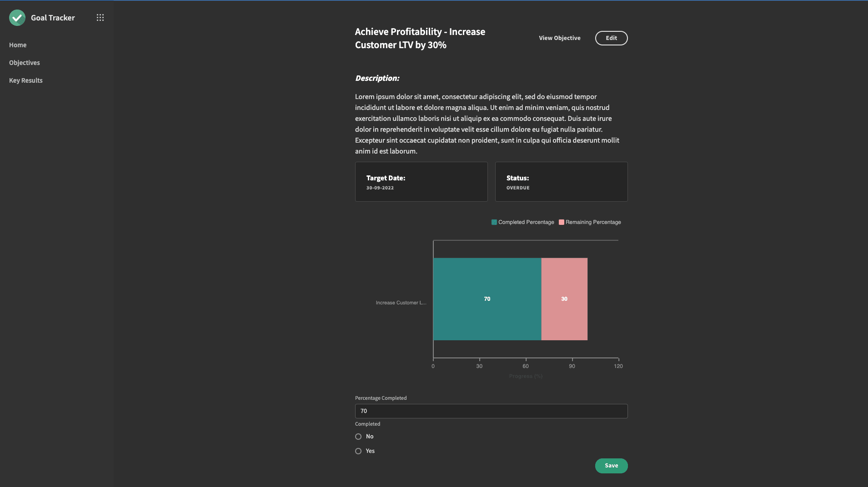Open Objectives in sidebar

tap(25, 63)
